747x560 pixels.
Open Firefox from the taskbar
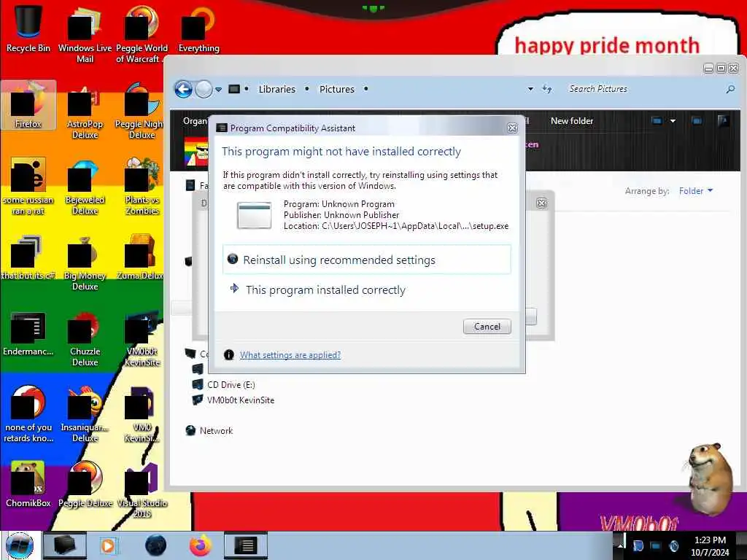point(201,545)
